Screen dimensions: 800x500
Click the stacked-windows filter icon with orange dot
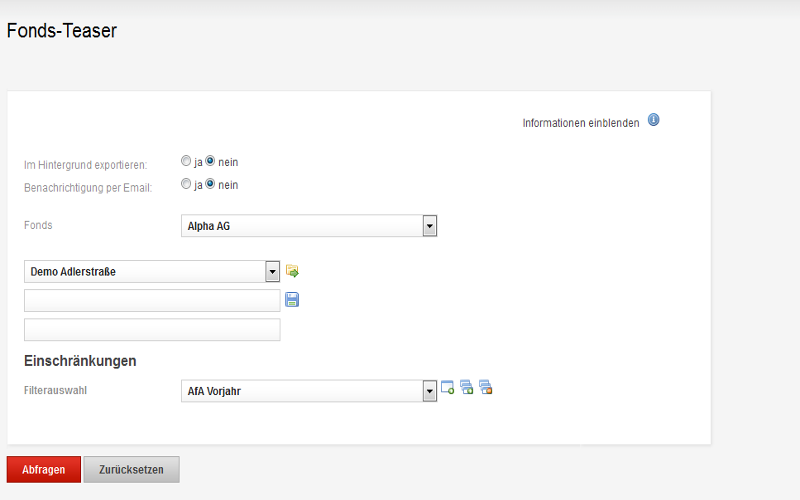coord(486,387)
